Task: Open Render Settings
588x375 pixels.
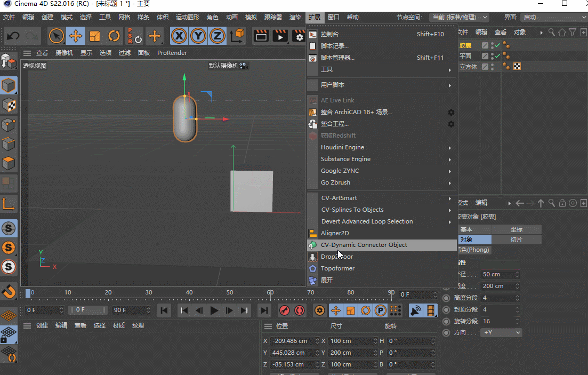Action: [x=299, y=36]
